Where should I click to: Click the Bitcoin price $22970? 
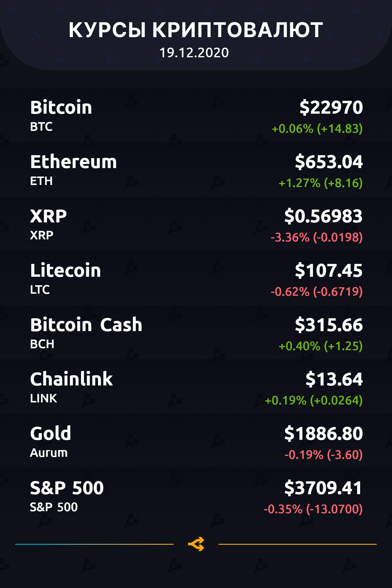pos(331,107)
